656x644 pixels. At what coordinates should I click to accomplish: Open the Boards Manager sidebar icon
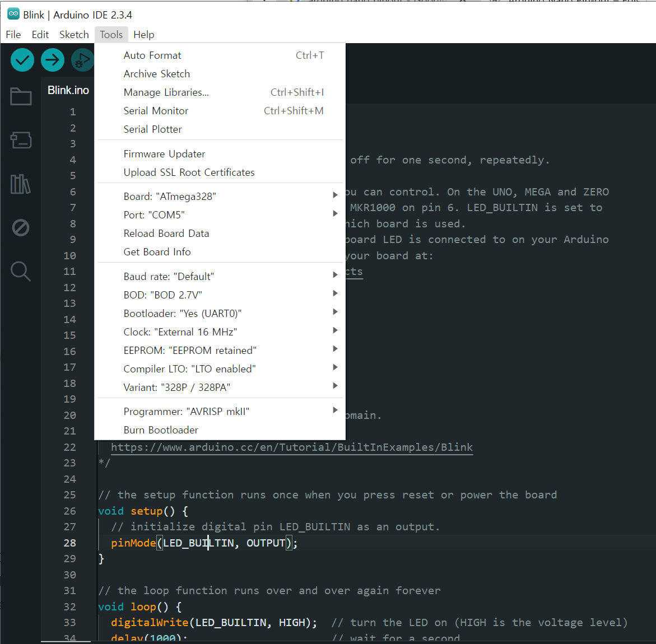[21, 140]
